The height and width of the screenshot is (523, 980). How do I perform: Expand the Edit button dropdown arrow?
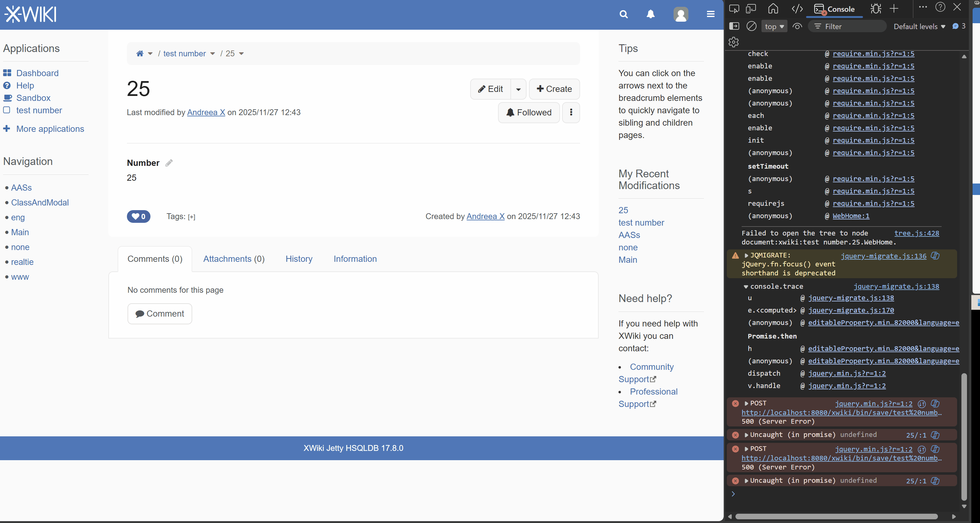tap(518, 89)
